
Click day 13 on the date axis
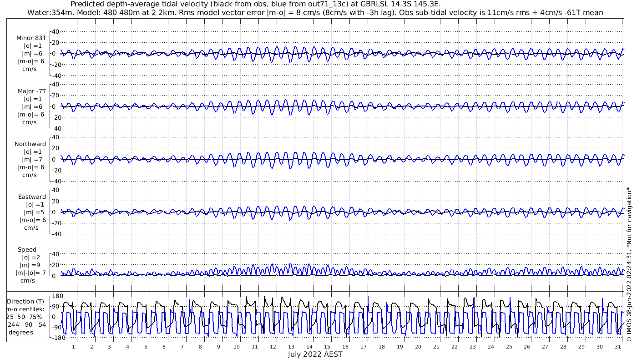[291, 347]
